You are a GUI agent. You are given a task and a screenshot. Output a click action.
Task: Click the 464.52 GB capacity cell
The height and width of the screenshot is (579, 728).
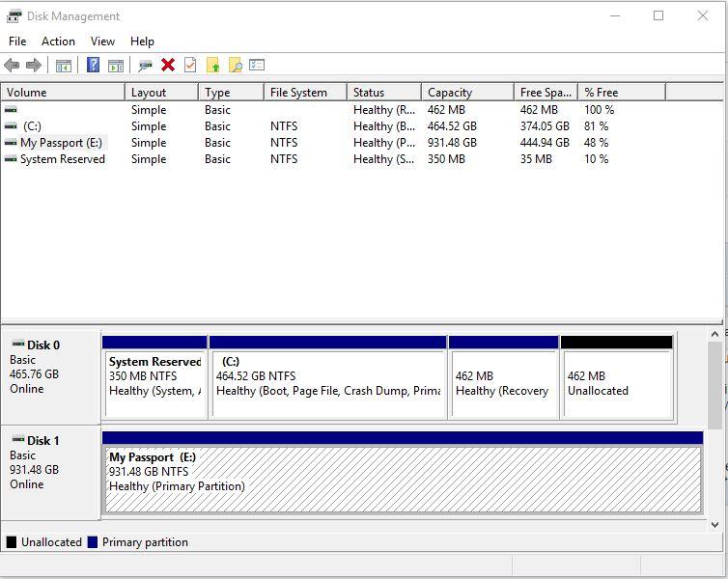[452, 126]
